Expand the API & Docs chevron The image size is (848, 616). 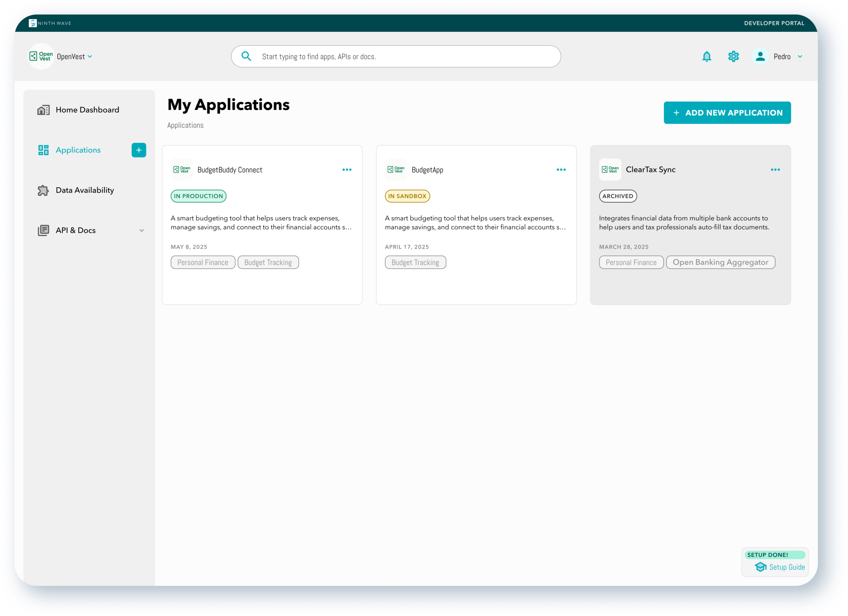click(142, 230)
